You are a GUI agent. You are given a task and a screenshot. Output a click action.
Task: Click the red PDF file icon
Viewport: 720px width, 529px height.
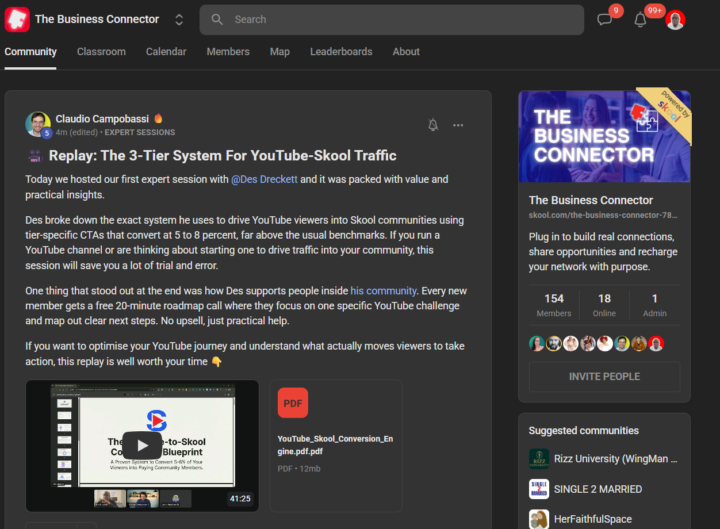(292, 403)
